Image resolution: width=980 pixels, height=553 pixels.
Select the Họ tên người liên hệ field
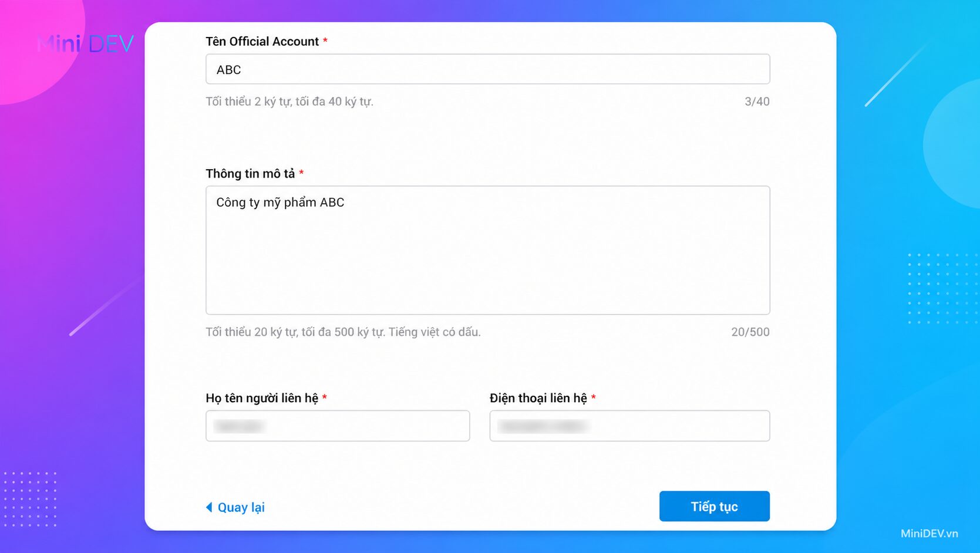click(338, 426)
